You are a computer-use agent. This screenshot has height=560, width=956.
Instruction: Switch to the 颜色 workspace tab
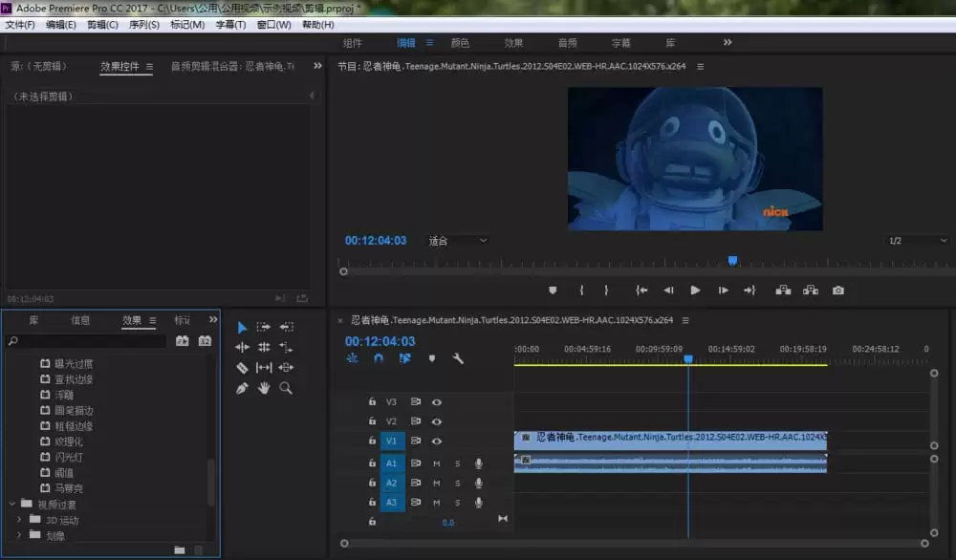click(x=460, y=42)
